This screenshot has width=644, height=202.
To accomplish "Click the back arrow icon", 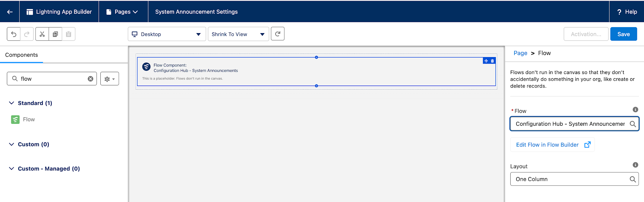I will pyautogui.click(x=10, y=12).
